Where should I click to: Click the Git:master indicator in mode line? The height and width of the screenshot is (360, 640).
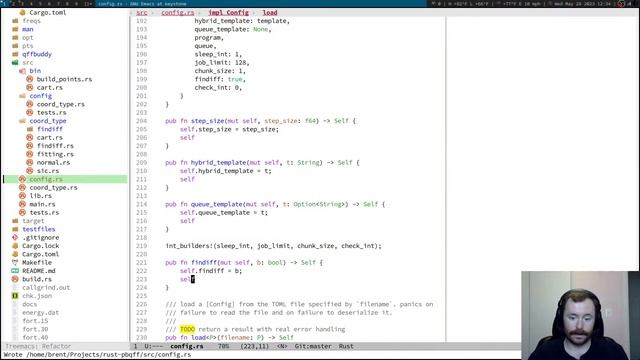click(x=313, y=346)
